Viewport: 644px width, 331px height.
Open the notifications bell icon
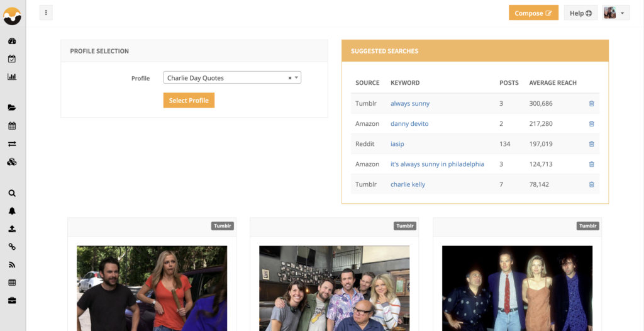tap(12, 211)
